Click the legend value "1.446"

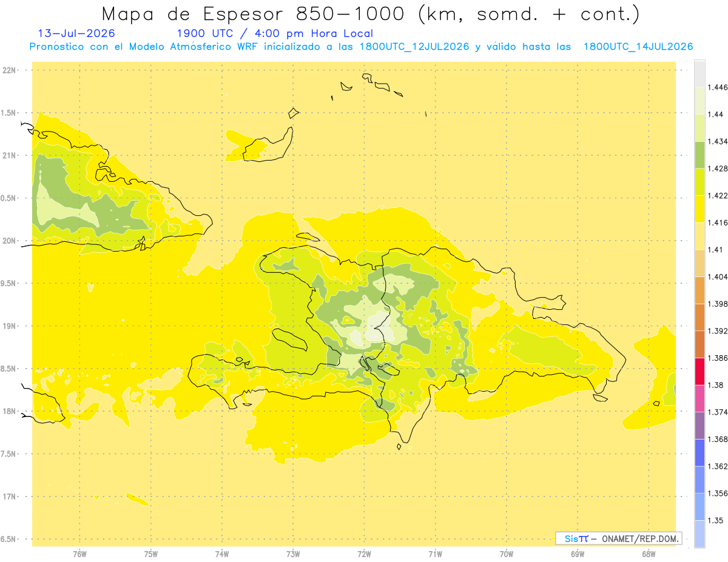pos(717,87)
